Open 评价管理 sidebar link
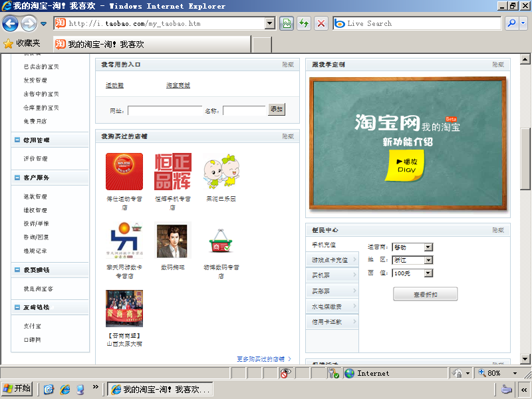Viewport: 532px width, 399px height. click(35, 158)
